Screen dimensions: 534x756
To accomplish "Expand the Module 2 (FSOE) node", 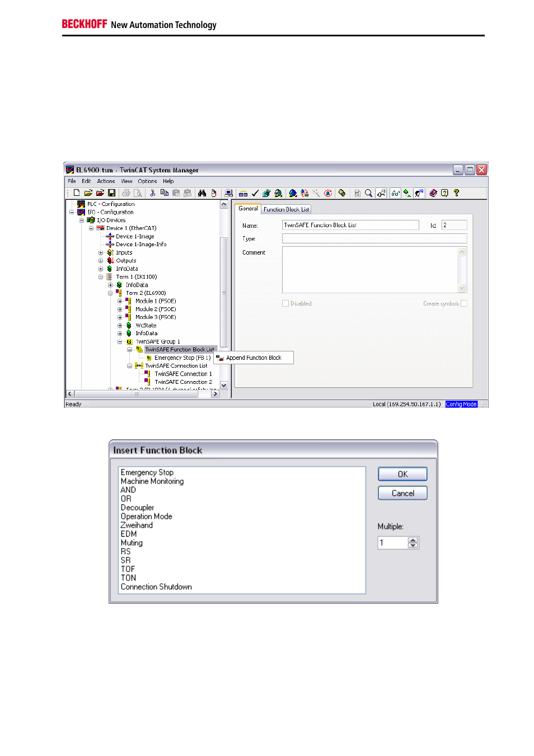I will pyautogui.click(x=120, y=309).
